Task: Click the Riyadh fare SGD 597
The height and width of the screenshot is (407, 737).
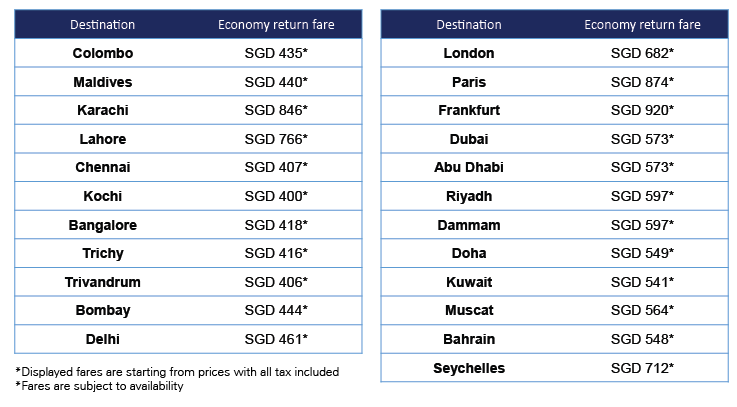Action: click(642, 196)
